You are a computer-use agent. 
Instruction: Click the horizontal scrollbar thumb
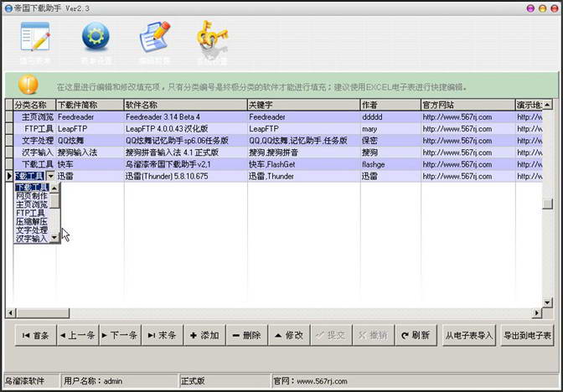point(43,313)
